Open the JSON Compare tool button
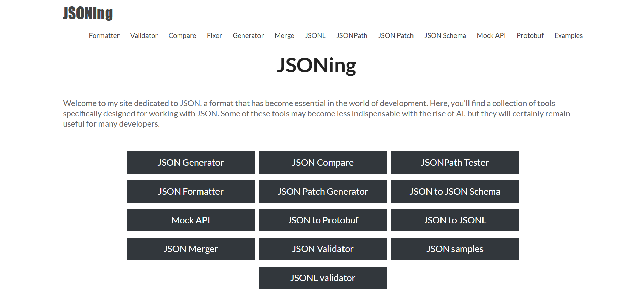 point(323,163)
